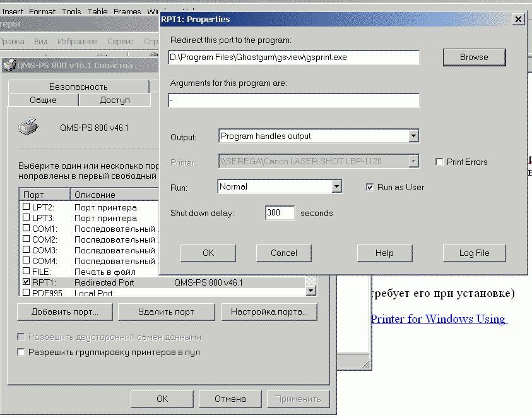This screenshot has width=532, height=417.
Task: Click the printer icon in Свойства title bar
Action: (x=9, y=65)
